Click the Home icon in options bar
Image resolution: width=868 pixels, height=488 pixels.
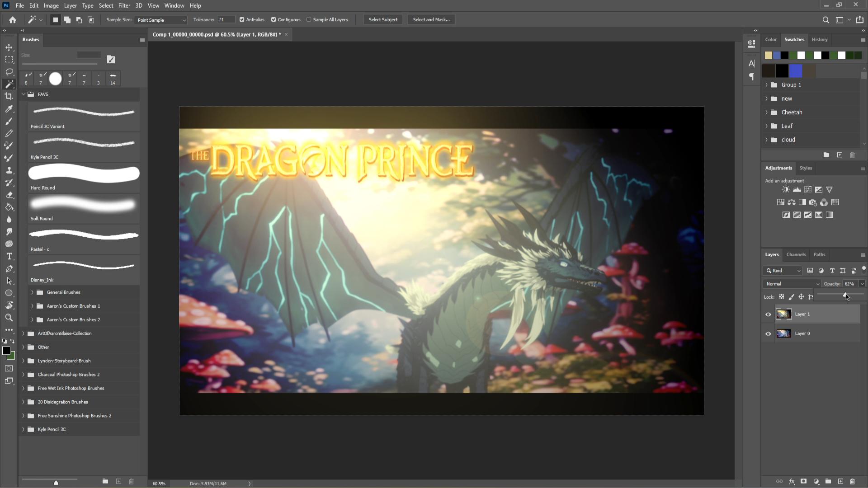(x=13, y=20)
